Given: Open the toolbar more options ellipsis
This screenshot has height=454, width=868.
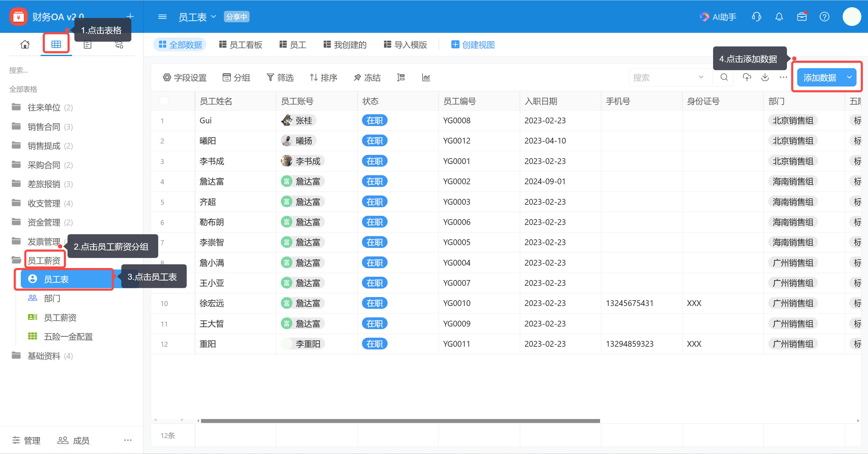Looking at the screenshot, I should (783, 77).
